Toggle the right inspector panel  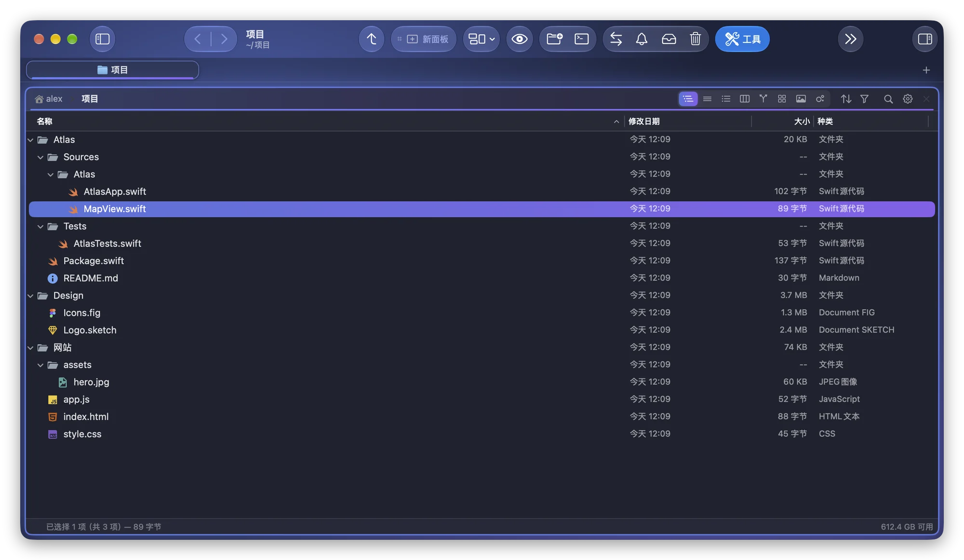924,39
